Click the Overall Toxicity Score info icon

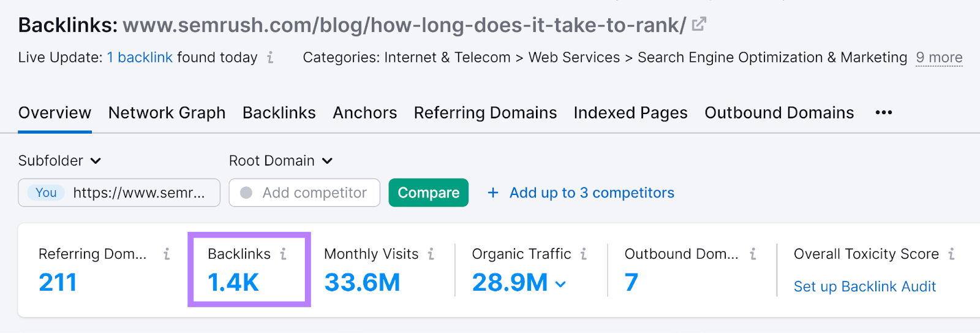click(x=951, y=254)
